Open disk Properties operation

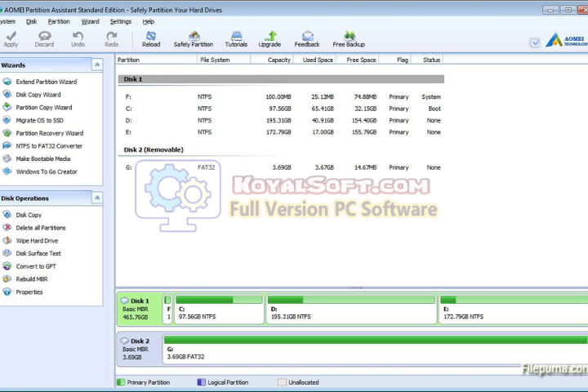29,292
